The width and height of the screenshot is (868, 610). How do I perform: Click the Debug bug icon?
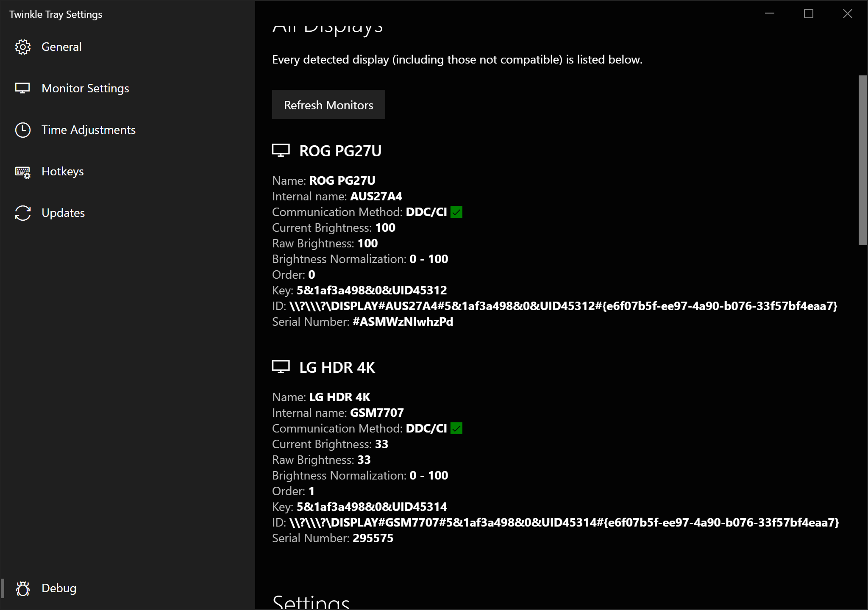coord(23,588)
